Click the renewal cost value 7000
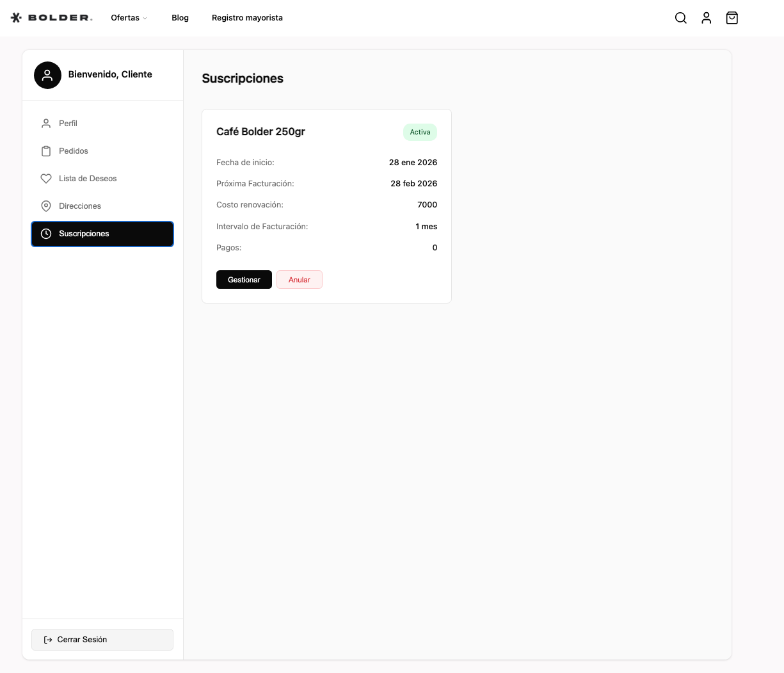The image size is (784, 673). click(x=428, y=205)
